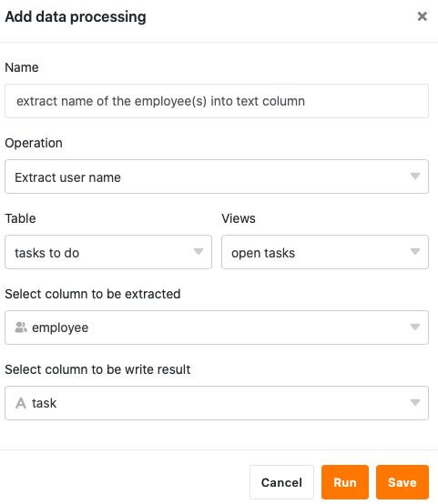
Task: Click the arrow in open tasks selector
Action: pyautogui.click(x=415, y=251)
